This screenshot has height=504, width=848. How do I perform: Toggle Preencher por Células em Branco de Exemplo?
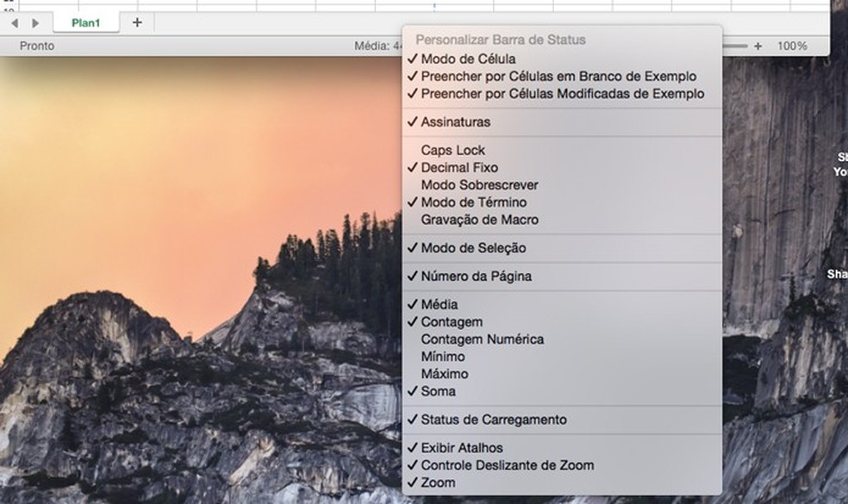[562, 77]
